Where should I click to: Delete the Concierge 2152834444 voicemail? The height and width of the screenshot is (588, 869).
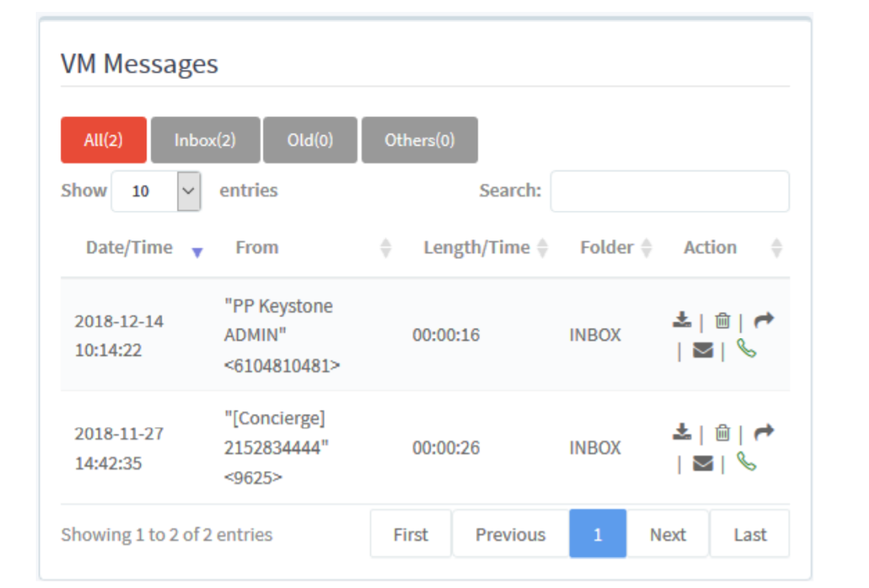pyautogui.click(x=722, y=432)
